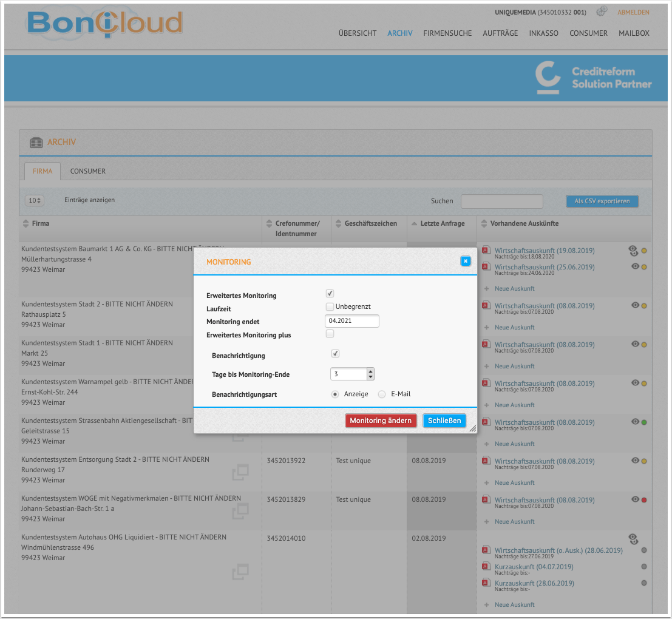Click the BonCloud logo
This screenshot has height=619, width=672.
click(105, 24)
